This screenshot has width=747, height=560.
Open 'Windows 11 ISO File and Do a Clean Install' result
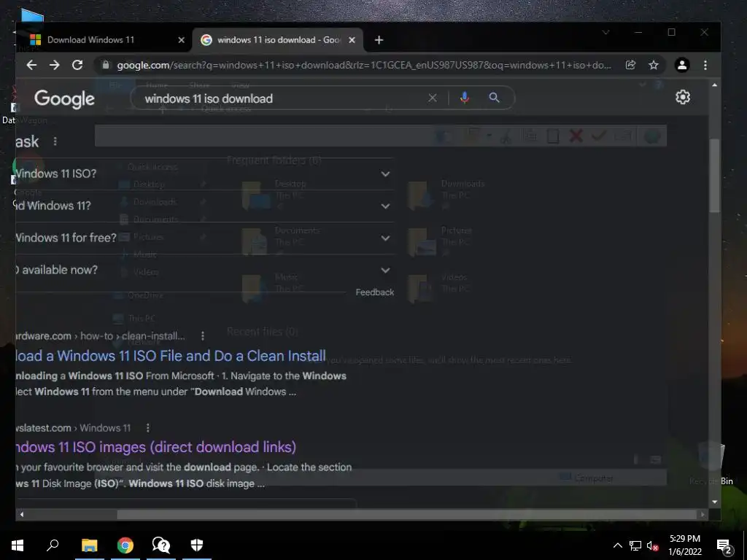coord(171,356)
